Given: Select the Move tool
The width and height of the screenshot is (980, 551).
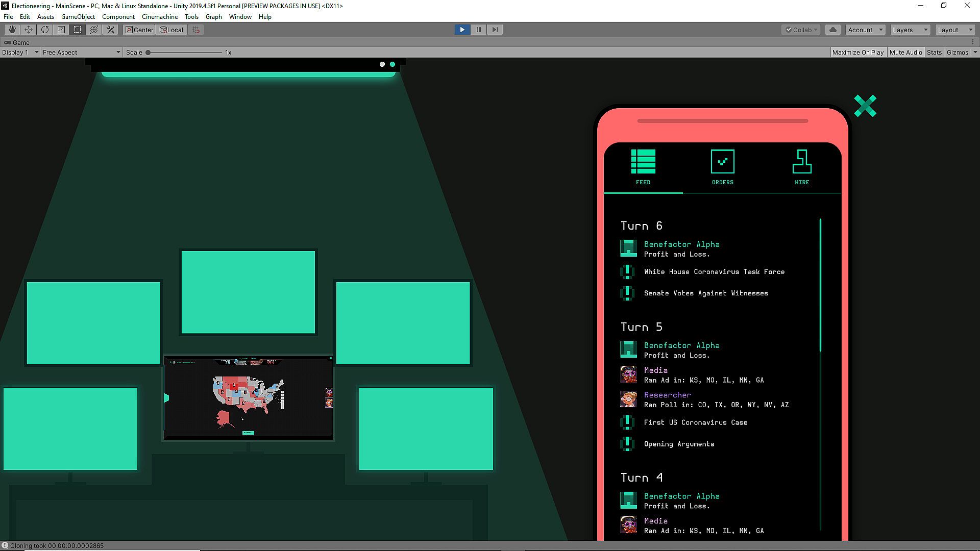Looking at the screenshot, I should tap(29, 30).
